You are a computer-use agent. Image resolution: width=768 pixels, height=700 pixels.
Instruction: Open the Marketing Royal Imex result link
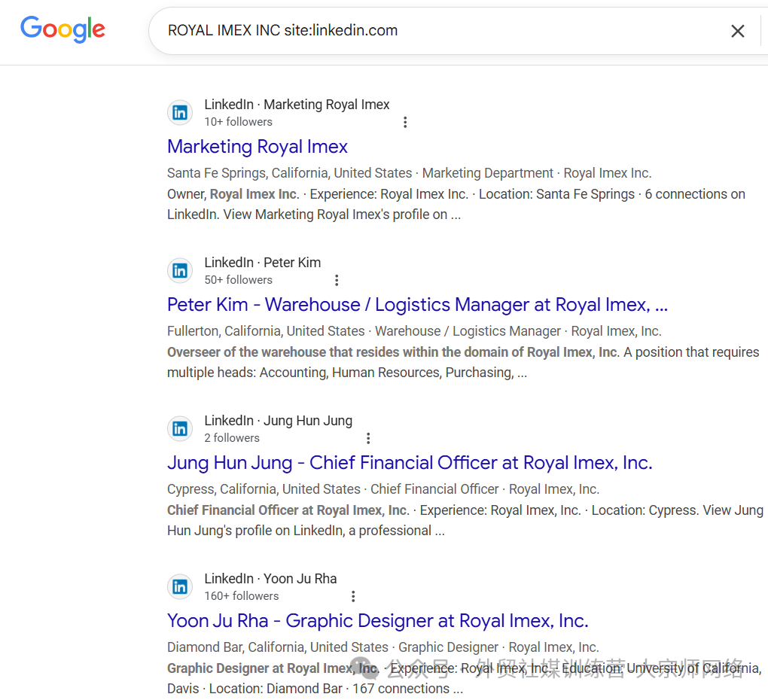point(258,147)
